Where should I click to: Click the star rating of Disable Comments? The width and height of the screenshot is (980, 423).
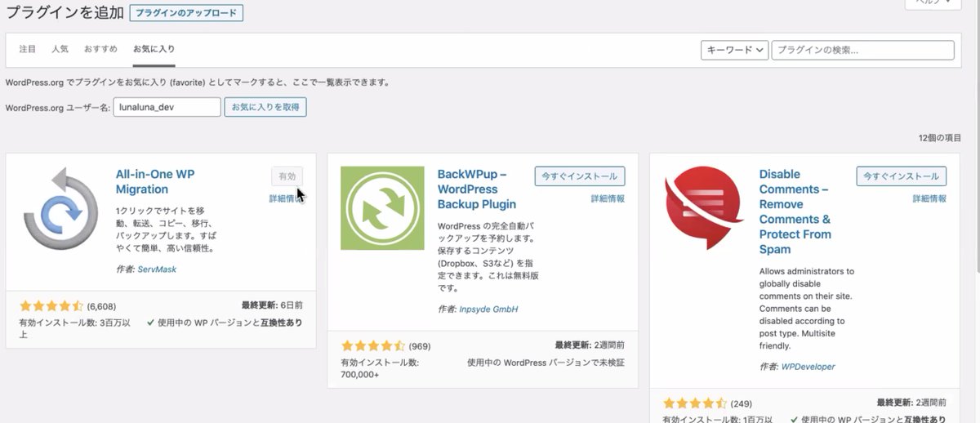coord(694,403)
